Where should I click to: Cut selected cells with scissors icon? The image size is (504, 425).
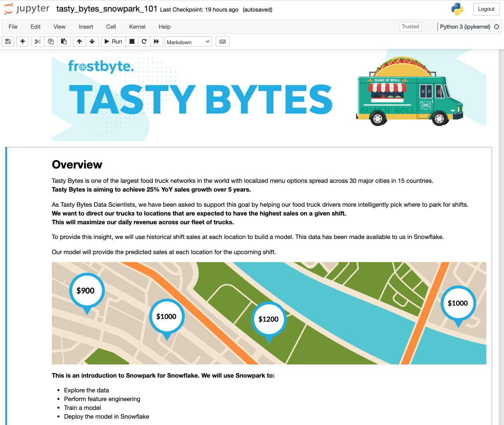(37, 41)
